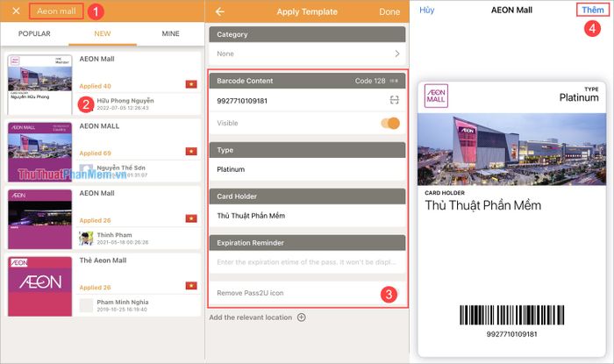The width and height of the screenshot is (614, 364).
Task: Change barcode format Code 128
Action: [376, 81]
